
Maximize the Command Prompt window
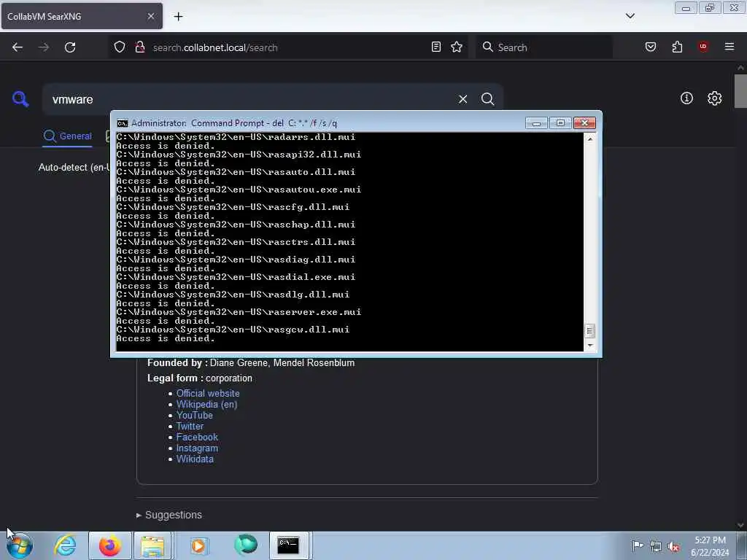[560, 123]
